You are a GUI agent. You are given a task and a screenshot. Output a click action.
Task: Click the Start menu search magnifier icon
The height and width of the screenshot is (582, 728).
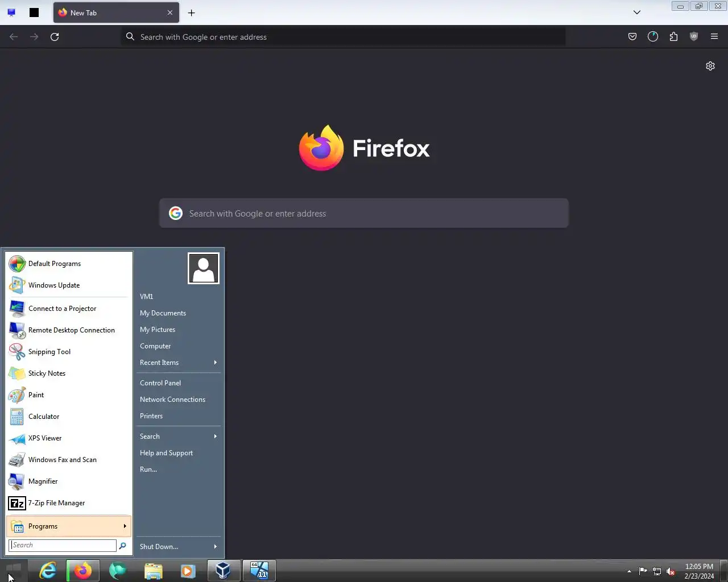122,546
